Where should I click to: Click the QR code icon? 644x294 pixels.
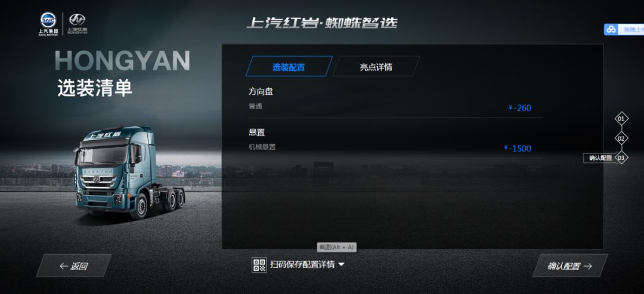(259, 265)
